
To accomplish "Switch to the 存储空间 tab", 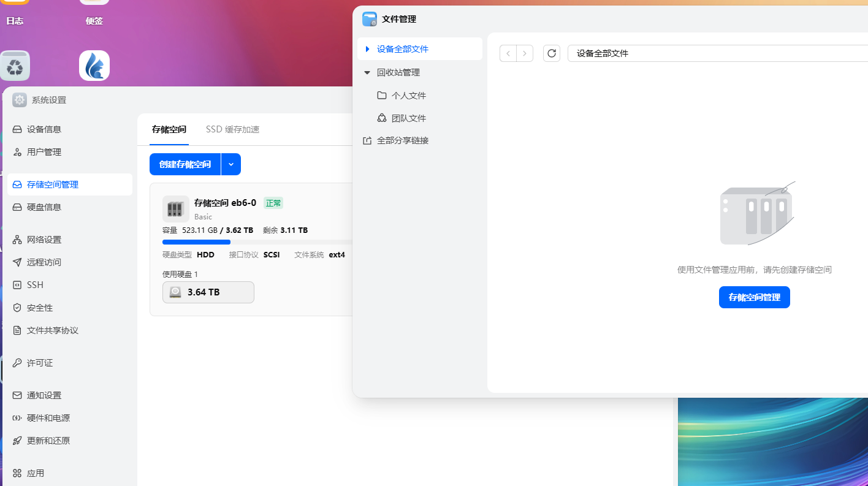I will click(169, 129).
